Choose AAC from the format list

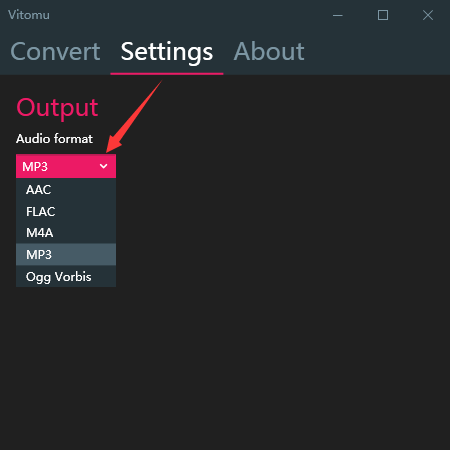[66, 190]
